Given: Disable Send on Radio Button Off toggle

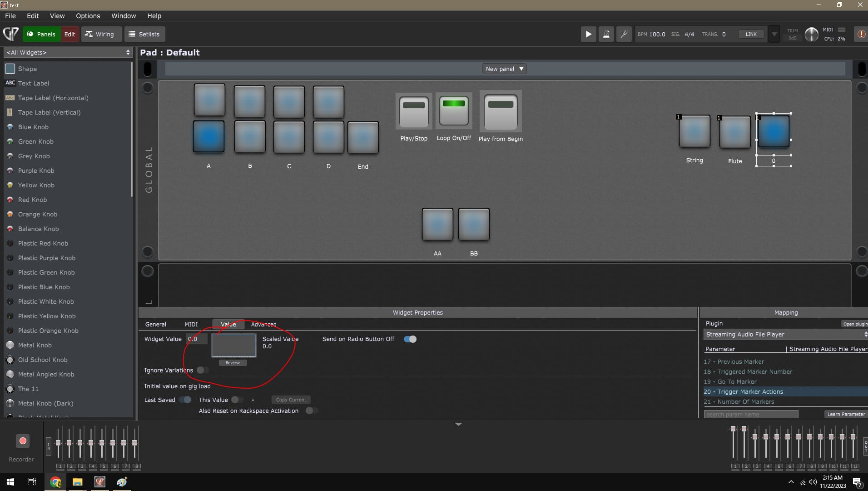Looking at the screenshot, I should [410, 339].
